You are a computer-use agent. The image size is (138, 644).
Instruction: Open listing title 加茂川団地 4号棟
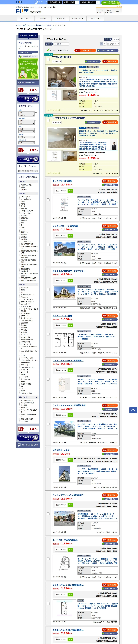[x=61, y=450]
